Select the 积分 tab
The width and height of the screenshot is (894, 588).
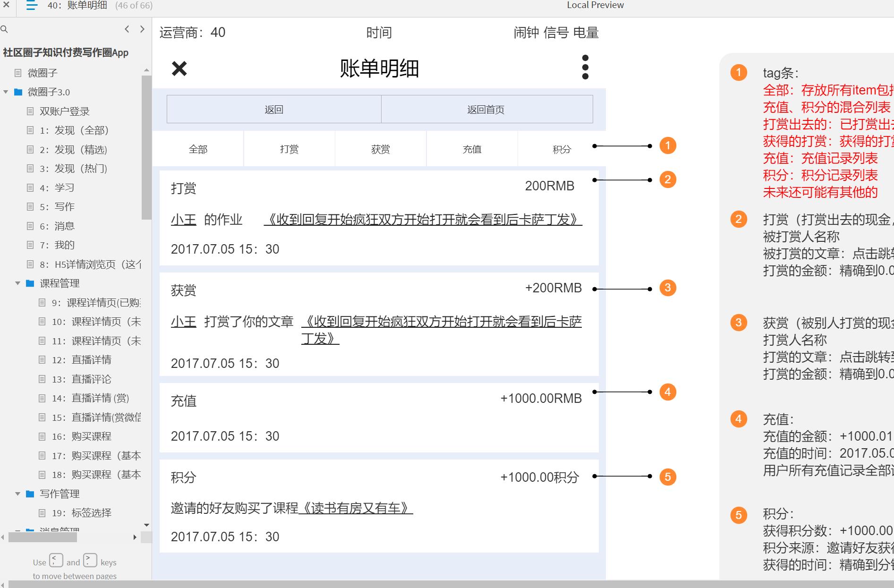(x=562, y=149)
